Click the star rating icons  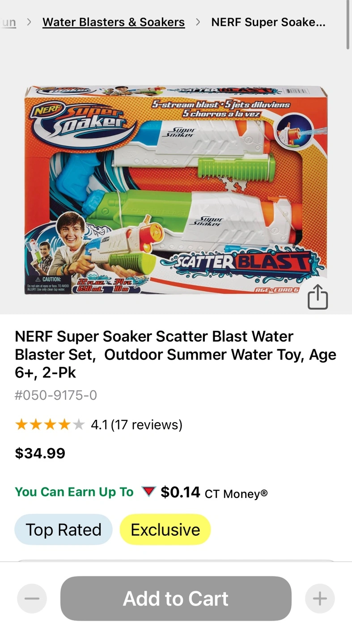tap(49, 424)
